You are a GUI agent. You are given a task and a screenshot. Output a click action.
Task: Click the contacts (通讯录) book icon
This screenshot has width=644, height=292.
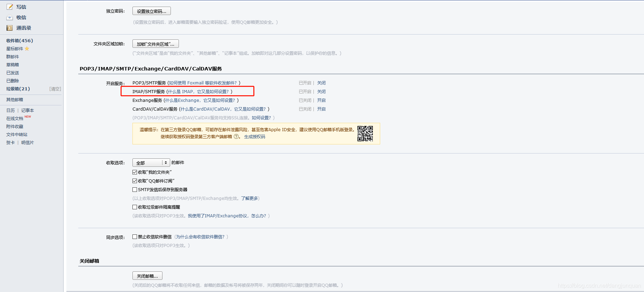pyautogui.click(x=10, y=28)
